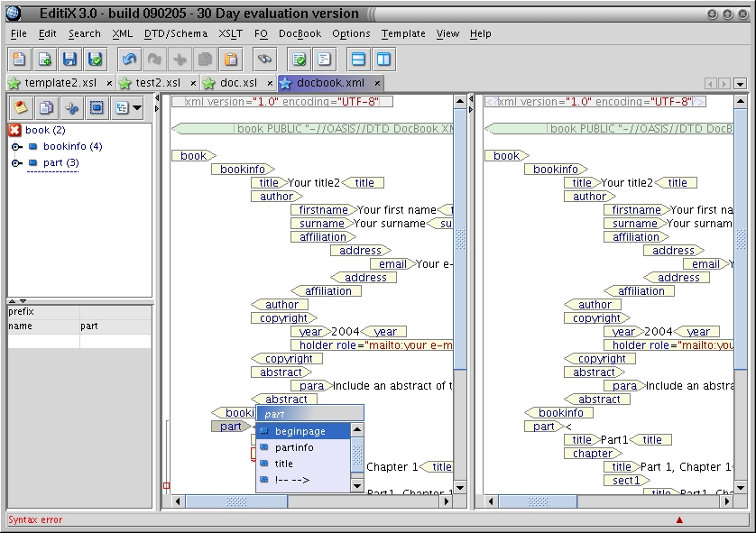Open the Edit menu
This screenshot has width=756, height=533.
[x=47, y=33]
